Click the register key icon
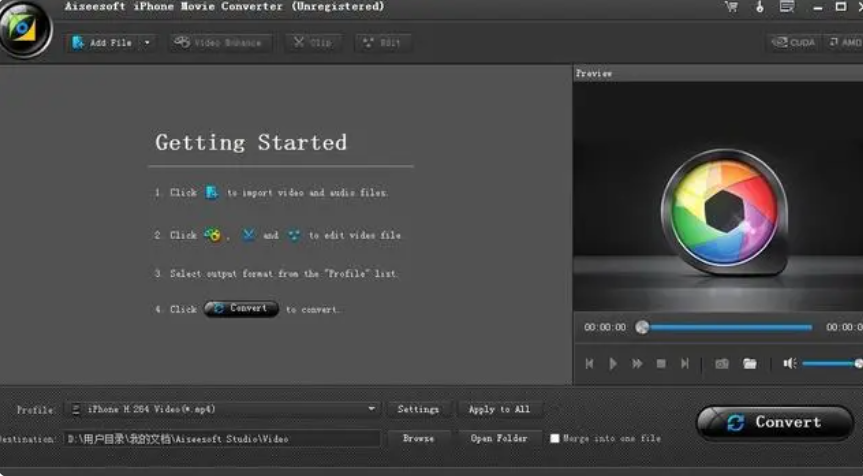This screenshot has height=476, width=863. point(760,7)
